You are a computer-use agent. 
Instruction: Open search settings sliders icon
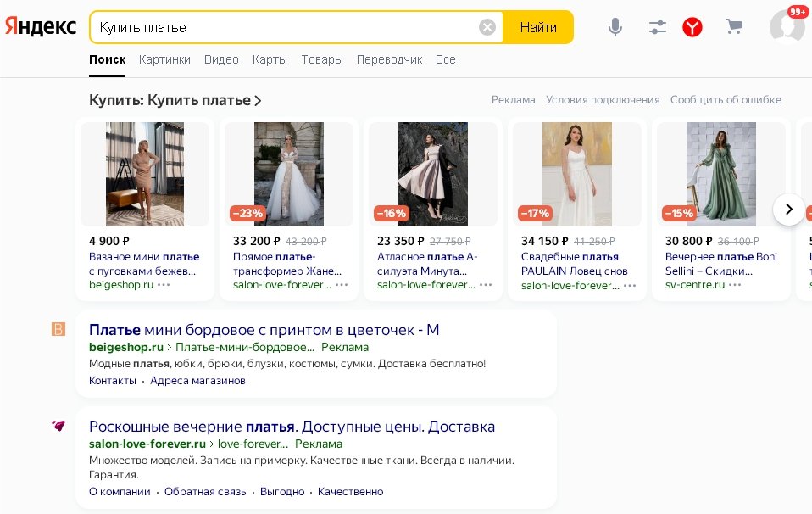click(x=658, y=27)
